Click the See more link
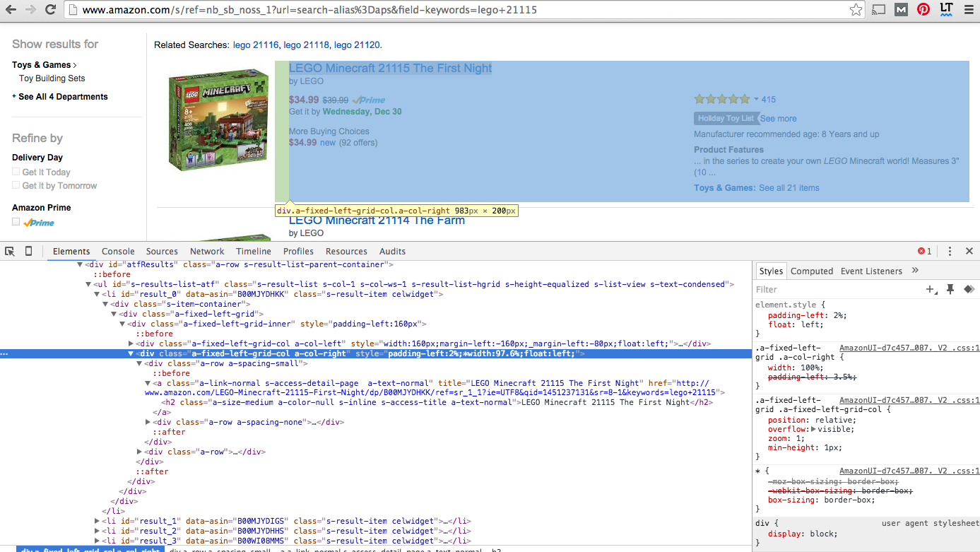Screen dimensions: 980x552 click(x=778, y=119)
